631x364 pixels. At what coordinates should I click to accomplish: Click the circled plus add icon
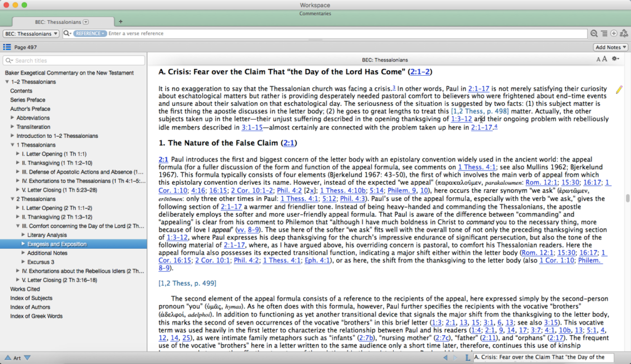[x=614, y=33]
